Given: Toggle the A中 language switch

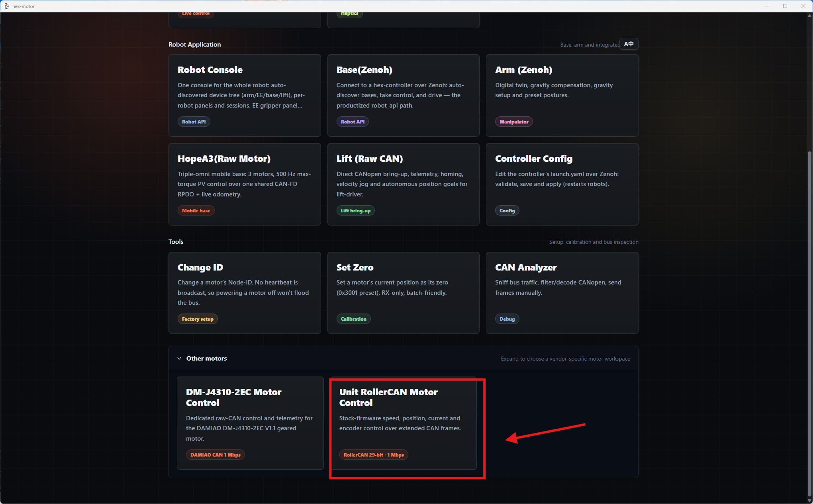Looking at the screenshot, I should (629, 44).
